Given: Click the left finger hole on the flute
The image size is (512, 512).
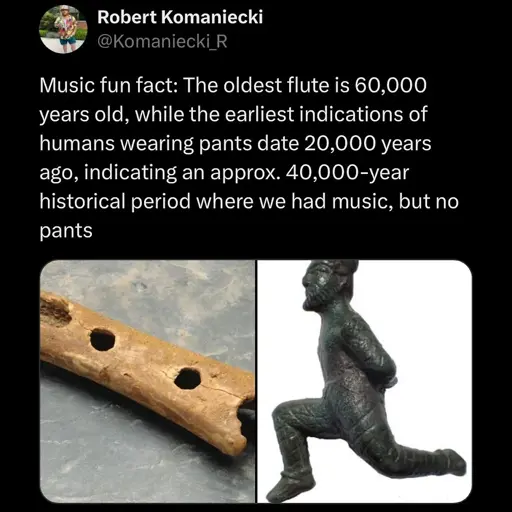Looking at the screenshot, I should (103, 340).
